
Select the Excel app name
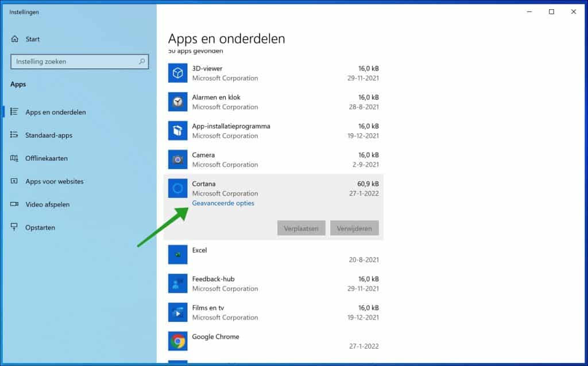coord(199,250)
